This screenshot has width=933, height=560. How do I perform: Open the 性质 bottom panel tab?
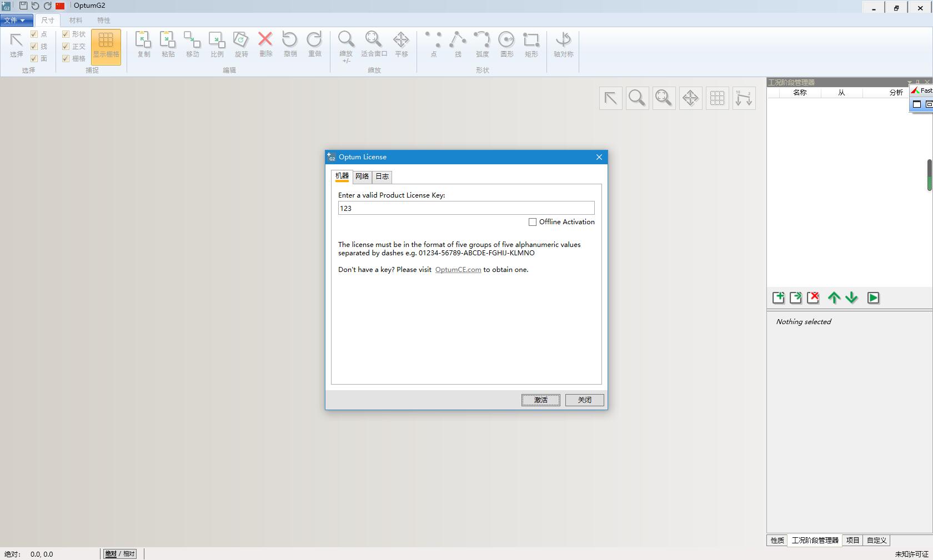click(x=777, y=540)
